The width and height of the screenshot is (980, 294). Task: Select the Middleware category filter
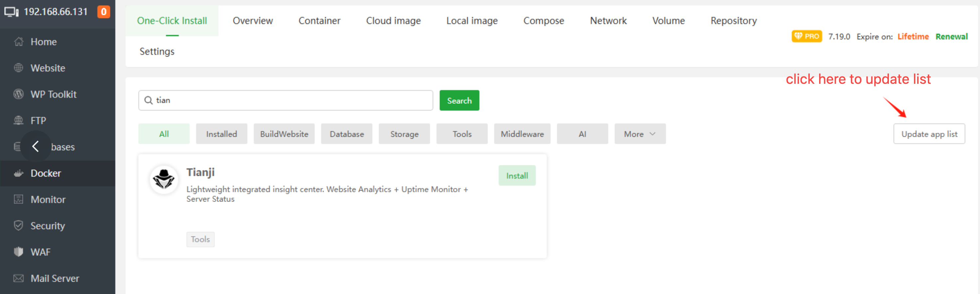click(522, 134)
